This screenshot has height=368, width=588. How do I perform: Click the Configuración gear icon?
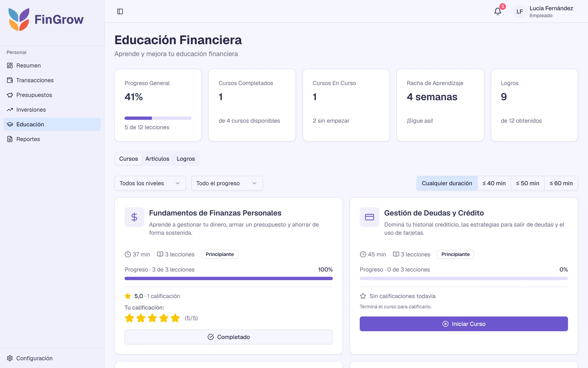click(10, 358)
